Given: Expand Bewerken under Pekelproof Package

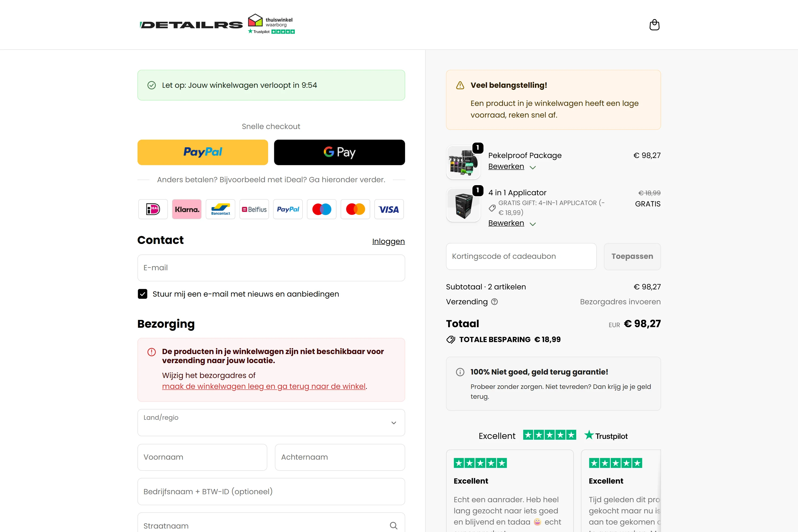Looking at the screenshot, I should (512, 167).
